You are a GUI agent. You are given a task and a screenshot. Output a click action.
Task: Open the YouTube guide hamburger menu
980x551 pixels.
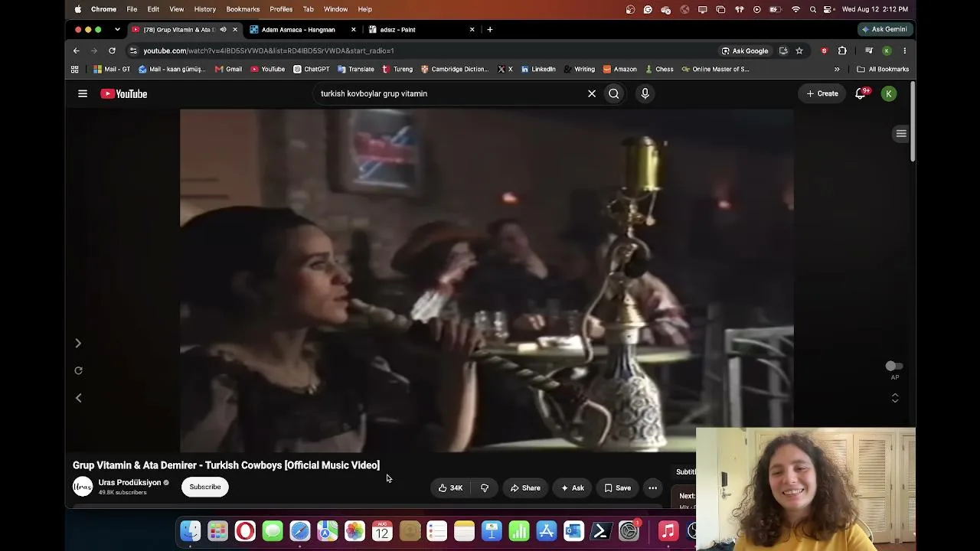pos(83,93)
